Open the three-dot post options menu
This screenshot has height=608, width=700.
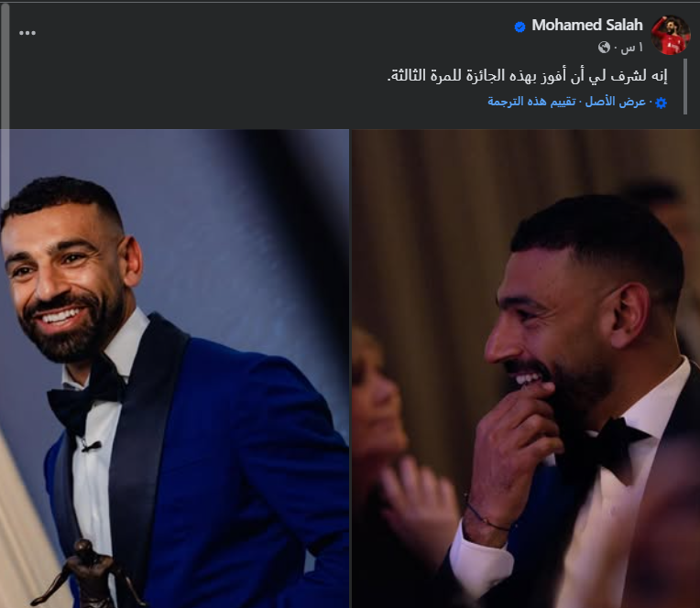pyautogui.click(x=27, y=33)
